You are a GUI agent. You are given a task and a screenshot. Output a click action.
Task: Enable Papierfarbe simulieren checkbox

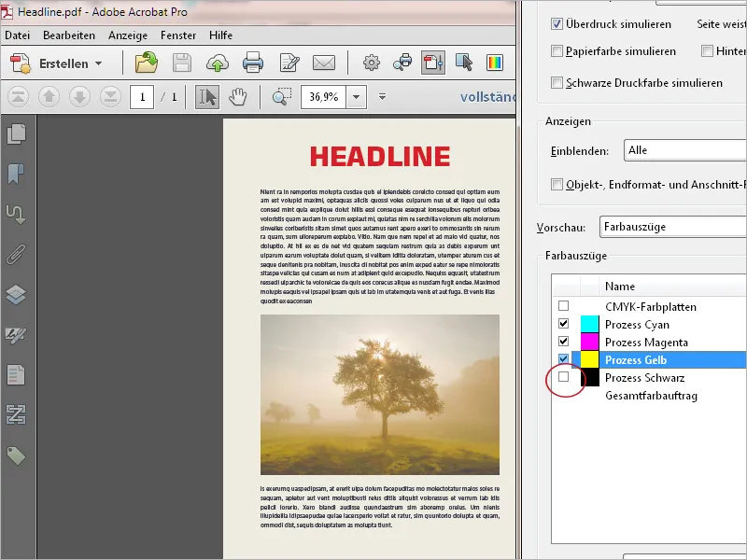coord(557,51)
